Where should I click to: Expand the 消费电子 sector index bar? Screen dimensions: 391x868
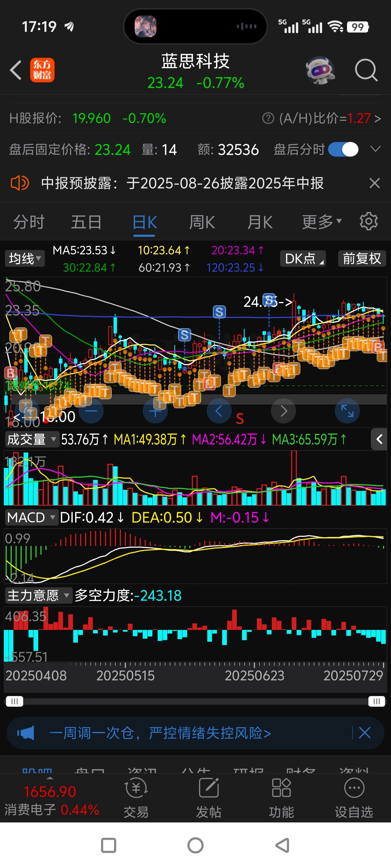[50, 778]
